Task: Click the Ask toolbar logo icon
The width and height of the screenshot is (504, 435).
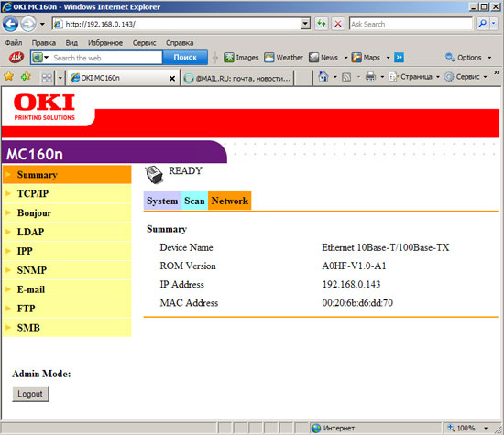Action: click(x=16, y=58)
